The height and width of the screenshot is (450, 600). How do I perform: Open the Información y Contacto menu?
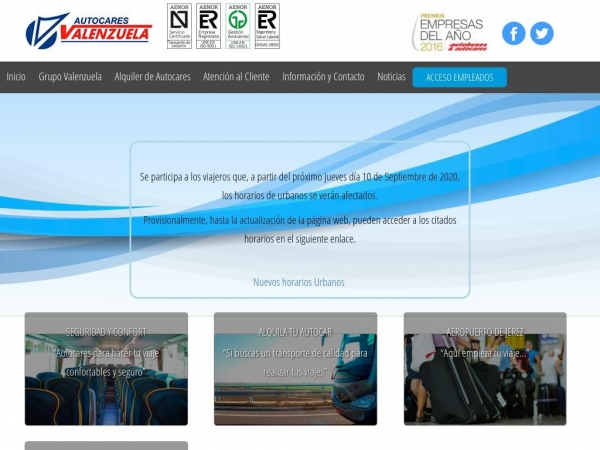pyautogui.click(x=323, y=77)
